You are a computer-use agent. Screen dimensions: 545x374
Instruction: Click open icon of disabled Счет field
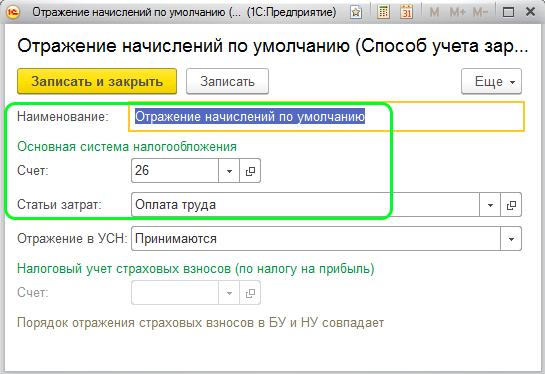[250, 293]
